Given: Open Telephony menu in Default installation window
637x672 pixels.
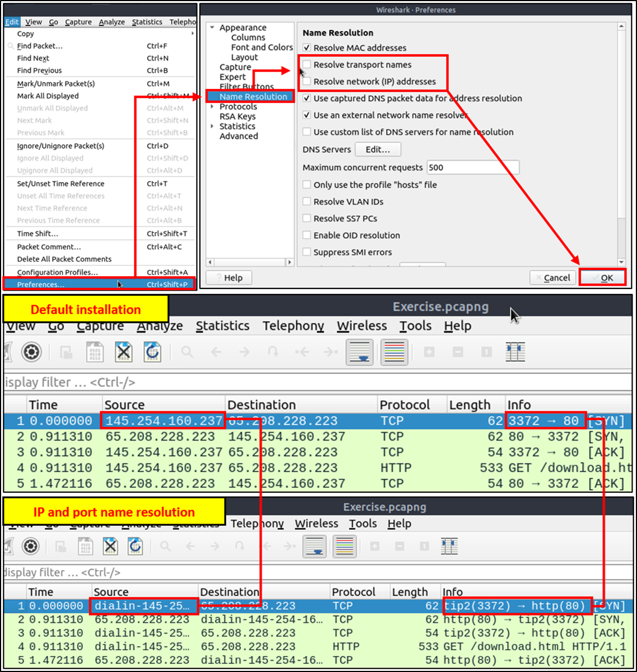Looking at the screenshot, I should coord(293,326).
